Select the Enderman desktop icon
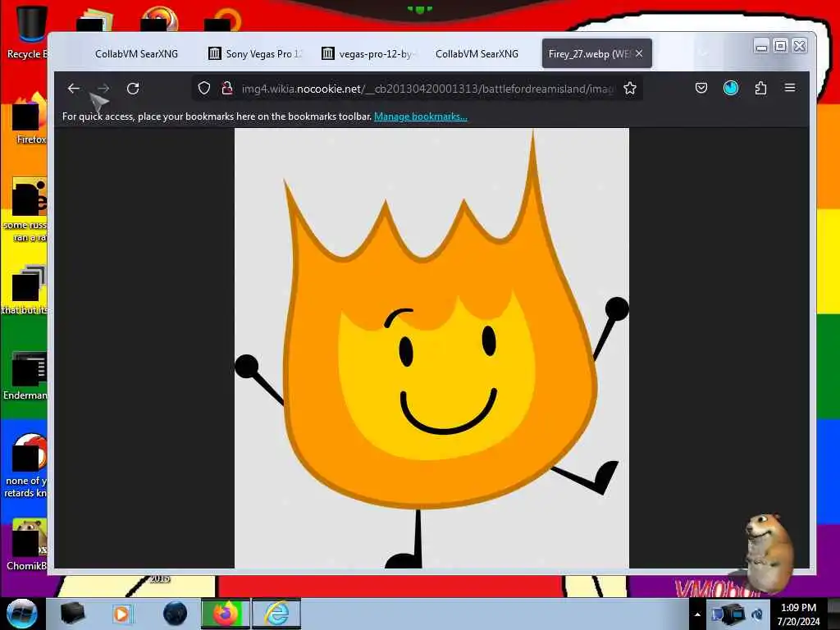Image resolution: width=840 pixels, height=630 pixels. click(25, 376)
